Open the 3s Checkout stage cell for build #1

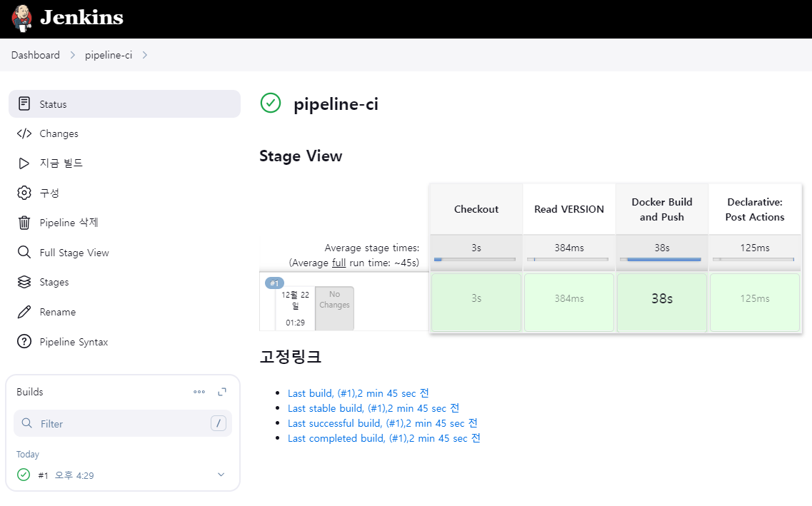click(x=476, y=302)
